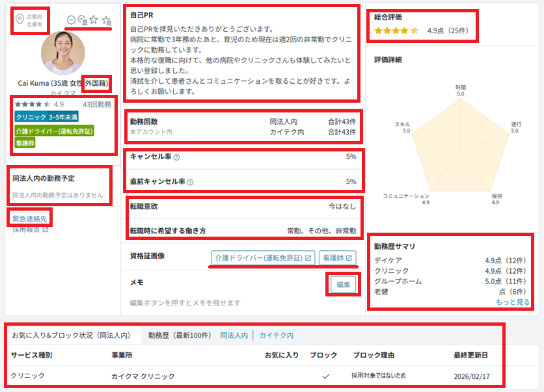
Task: Open the 緊急連絡先 link
Action: (x=29, y=218)
